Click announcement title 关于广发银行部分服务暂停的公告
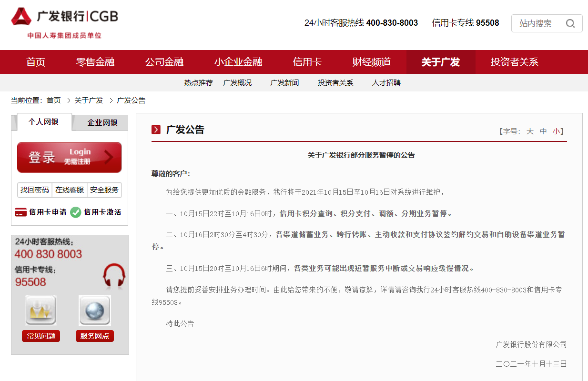Screen dimensions: 588x381 [361, 155]
